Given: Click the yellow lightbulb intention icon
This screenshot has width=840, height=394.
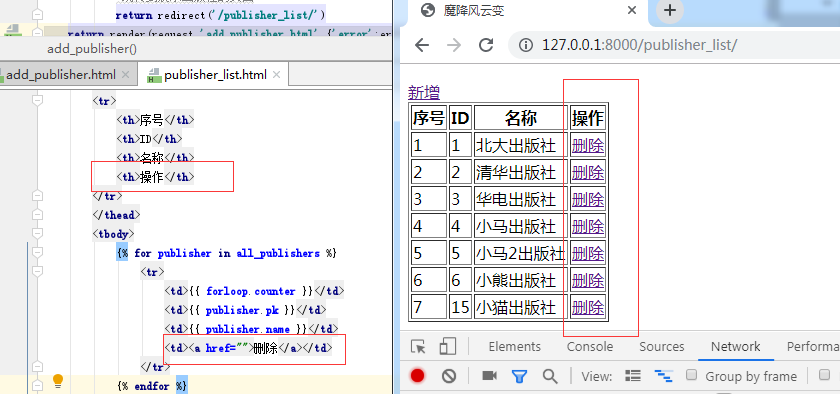Looking at the screenshot, I should tap(58, 381).
